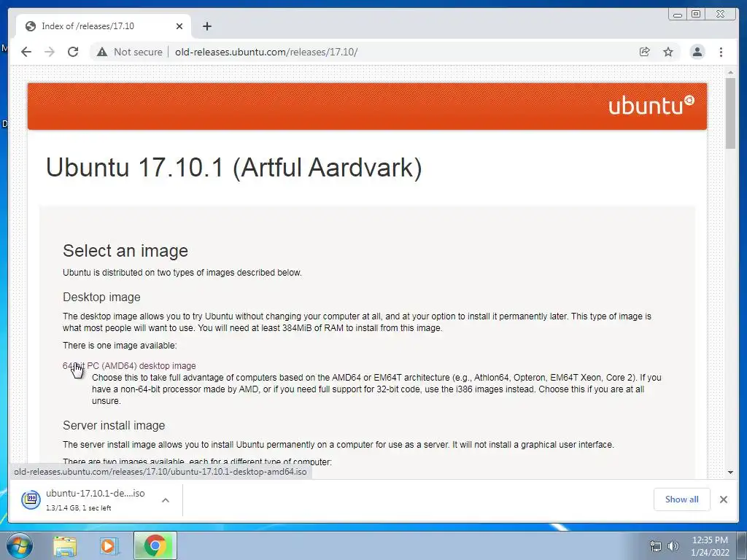Open the Chrome profile avatar
This screenshot has width=747, height=560.
(x=697, y=52)
